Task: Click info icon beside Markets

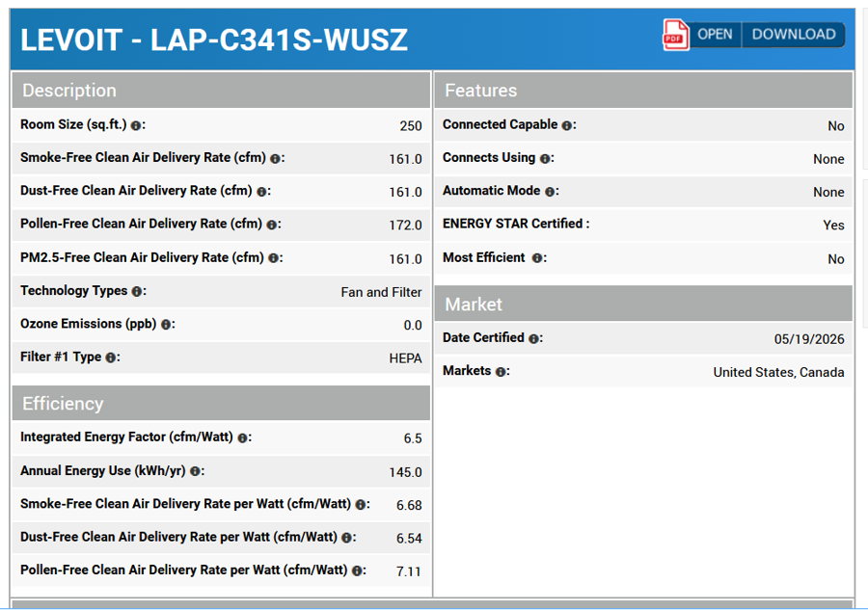Action: point(501,372)
